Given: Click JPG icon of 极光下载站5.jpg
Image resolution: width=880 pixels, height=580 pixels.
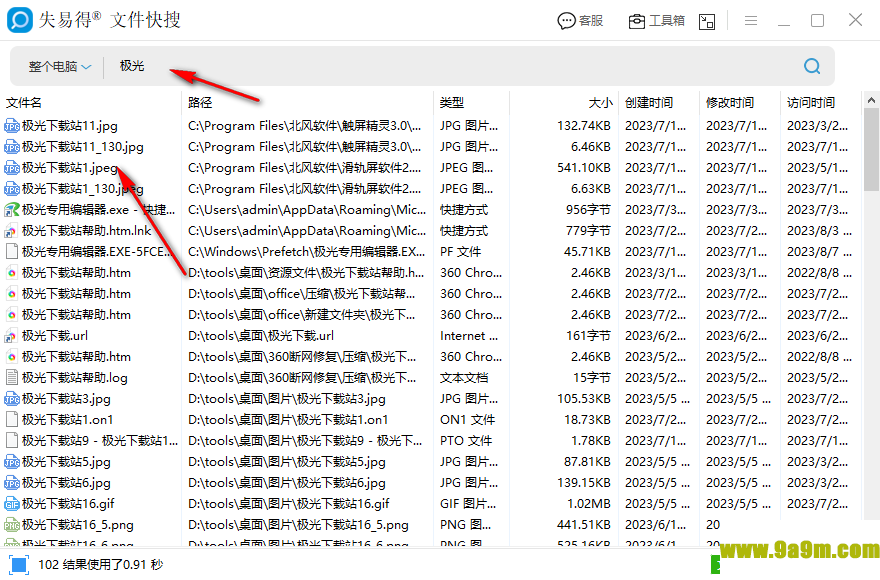Looking at the screenshot, I should [12, 462].
